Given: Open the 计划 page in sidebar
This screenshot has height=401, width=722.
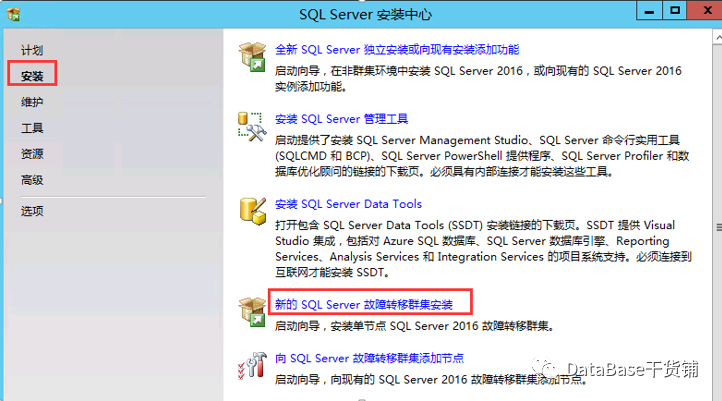Looking at the screenshot, I should point(32,50).
